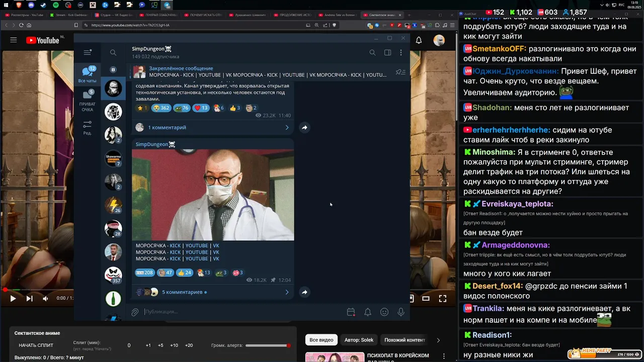Toggle silent broadcast bell icon
Screen dimensions: 644x362
[368, 312]
